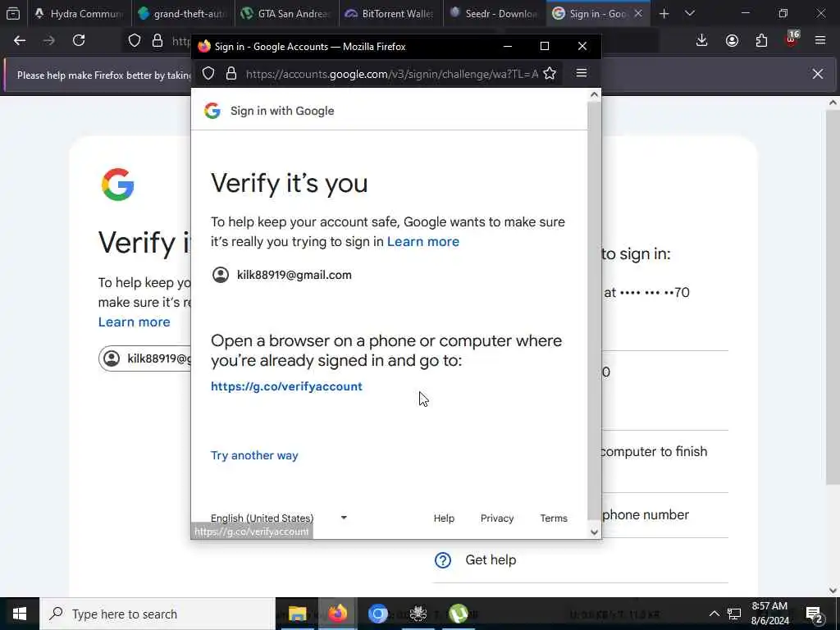Click popup window shield icon

pos(208,73)
